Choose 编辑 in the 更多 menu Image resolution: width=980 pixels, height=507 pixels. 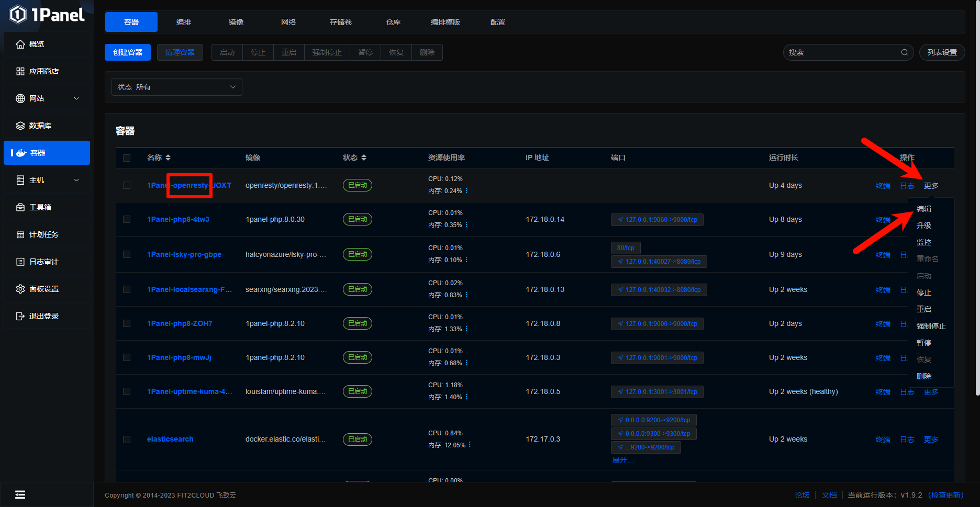(x=924, y=209)
